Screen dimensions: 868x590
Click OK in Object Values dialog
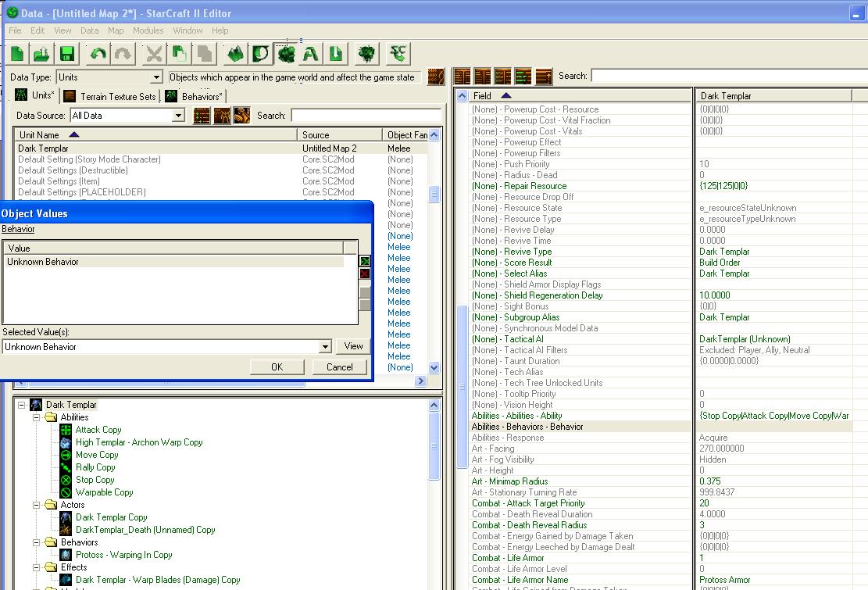[x=277, y=367]
